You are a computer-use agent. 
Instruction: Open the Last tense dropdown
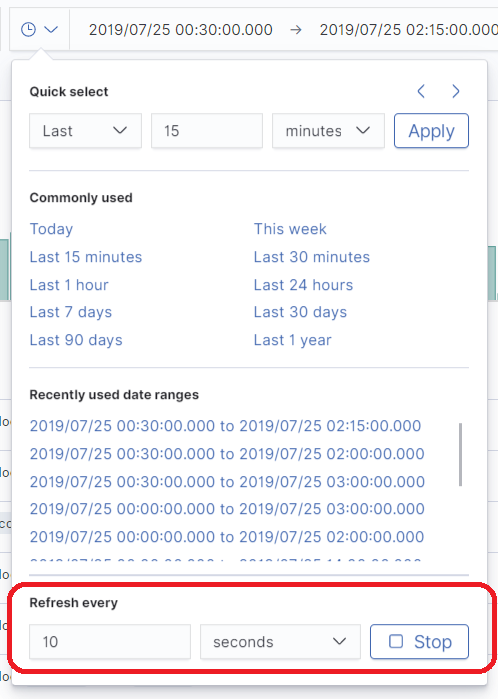[86, 131]
